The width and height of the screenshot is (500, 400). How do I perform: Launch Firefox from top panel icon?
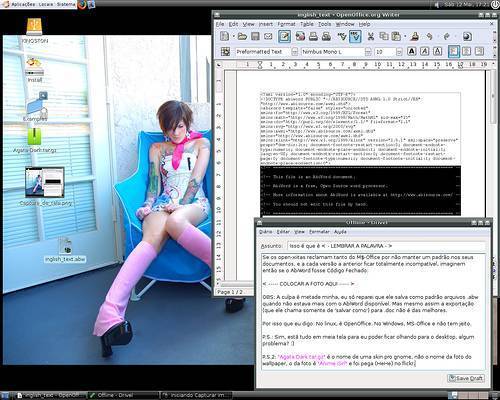coord(82,4)
